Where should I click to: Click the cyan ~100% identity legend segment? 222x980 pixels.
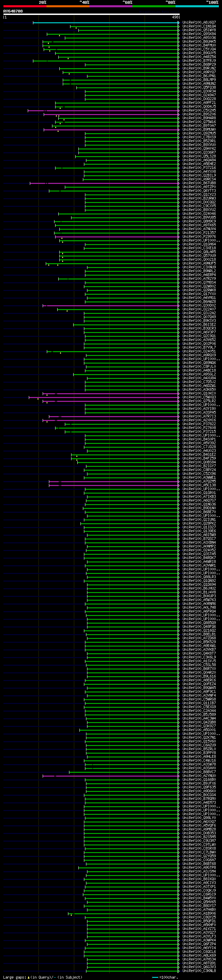point(197,6)
